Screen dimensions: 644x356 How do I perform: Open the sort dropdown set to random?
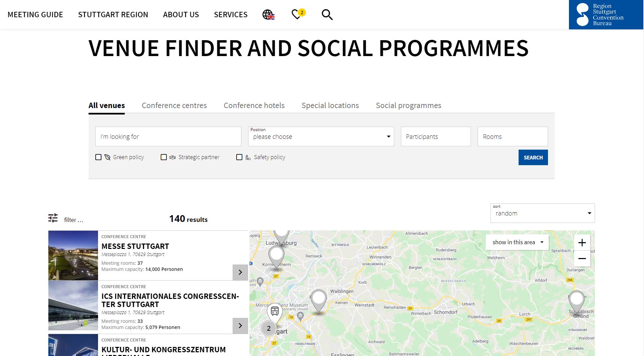click(543, 213)
